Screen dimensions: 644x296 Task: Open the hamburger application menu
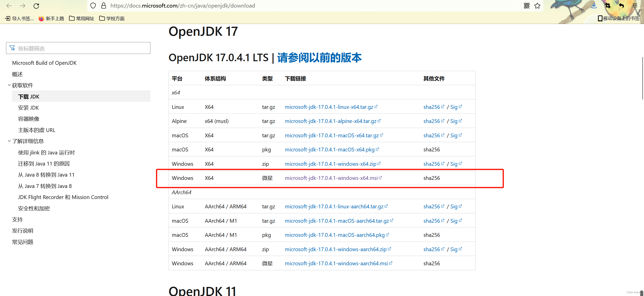[635, 6]
